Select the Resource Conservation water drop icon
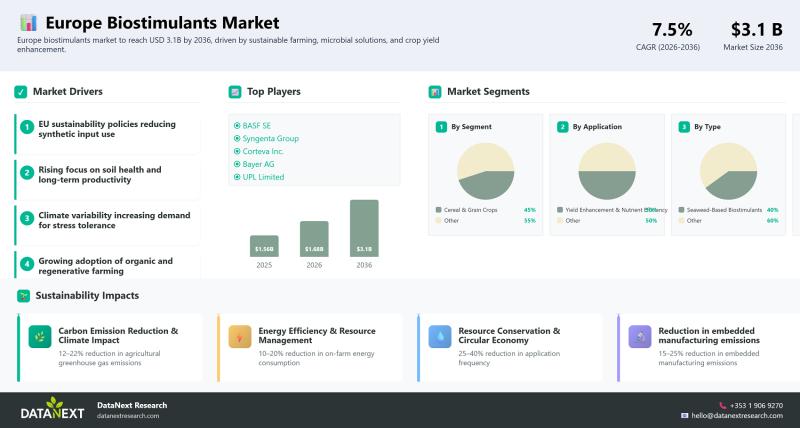The height and width of the screenshot is (428, 800). point(440,337)
